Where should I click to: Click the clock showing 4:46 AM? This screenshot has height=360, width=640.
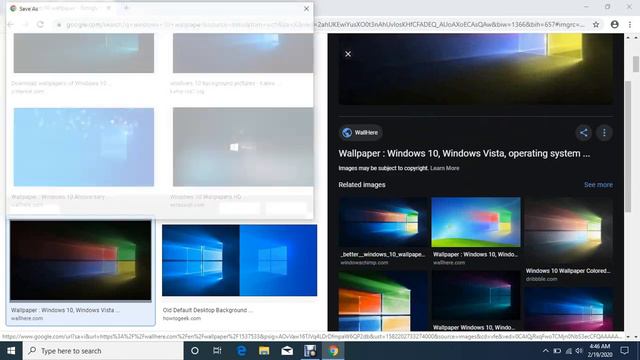pyautogui.click(x=600, y=351)
